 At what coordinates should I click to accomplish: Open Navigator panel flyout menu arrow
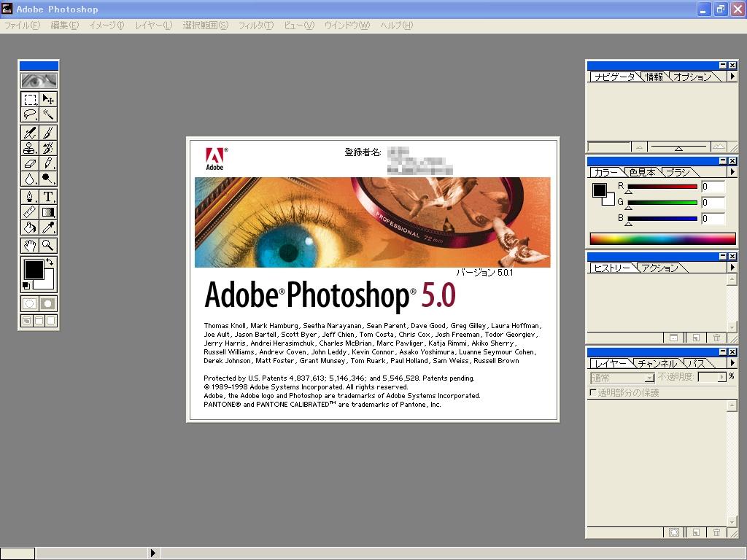click(732, 76)
